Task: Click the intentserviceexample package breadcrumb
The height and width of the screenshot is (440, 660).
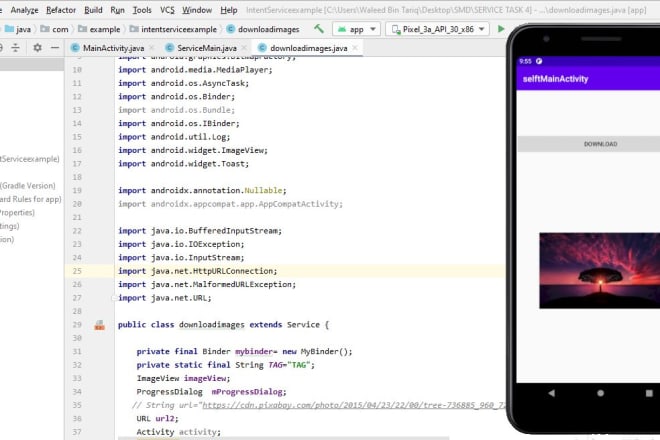Action: tap(173, 29)
